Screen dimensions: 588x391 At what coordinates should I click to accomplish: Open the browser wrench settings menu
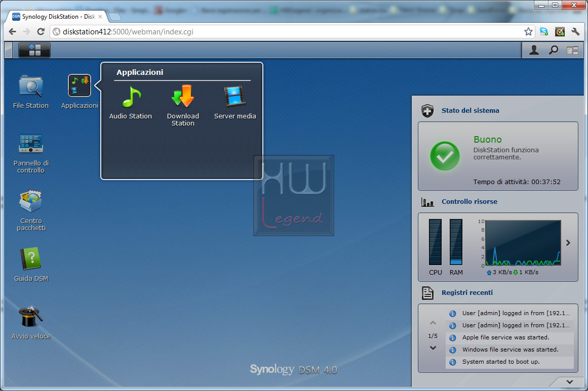point(575,32)
